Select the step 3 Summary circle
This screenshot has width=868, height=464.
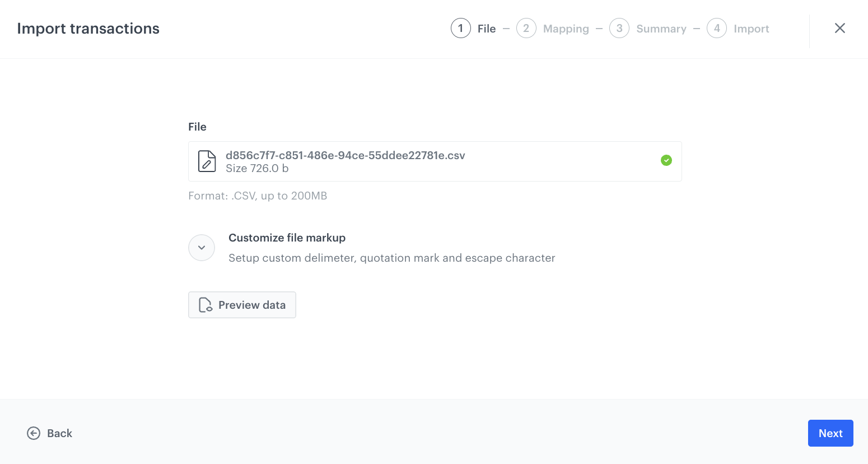point(619,28)
